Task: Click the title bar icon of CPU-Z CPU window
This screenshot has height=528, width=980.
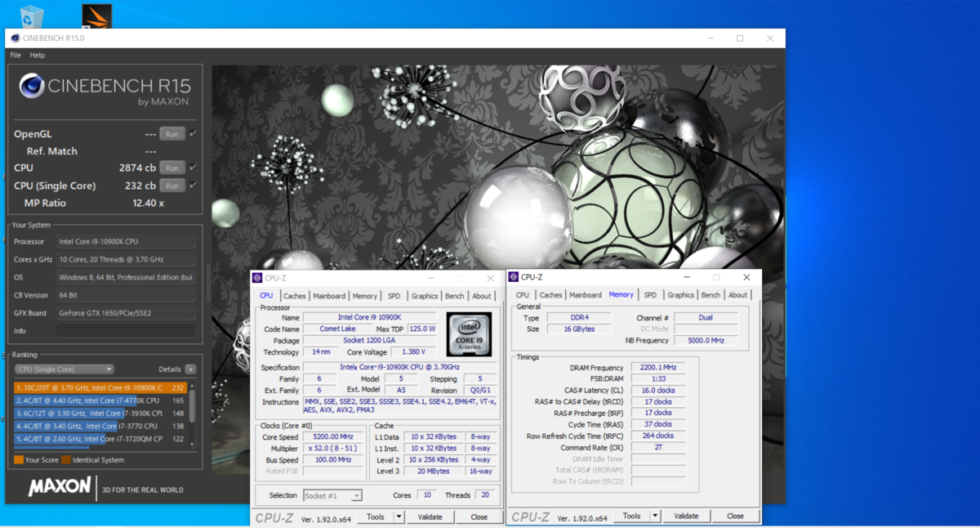Action: (257, 278)
